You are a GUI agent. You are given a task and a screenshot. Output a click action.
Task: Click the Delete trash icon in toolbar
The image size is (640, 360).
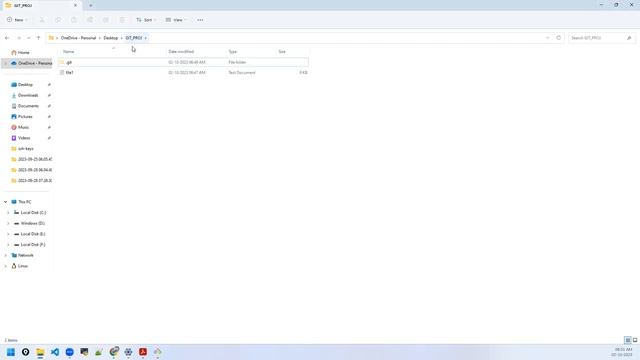[122, 20]
